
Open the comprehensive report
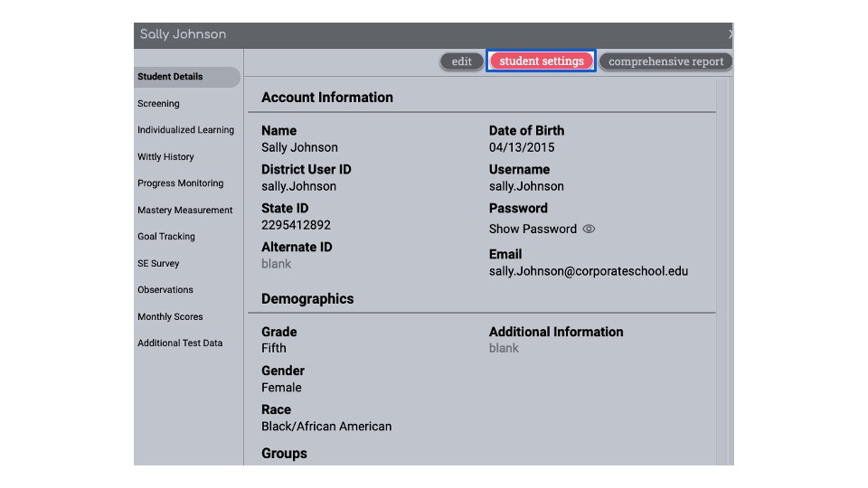click(x=666, y=61)
